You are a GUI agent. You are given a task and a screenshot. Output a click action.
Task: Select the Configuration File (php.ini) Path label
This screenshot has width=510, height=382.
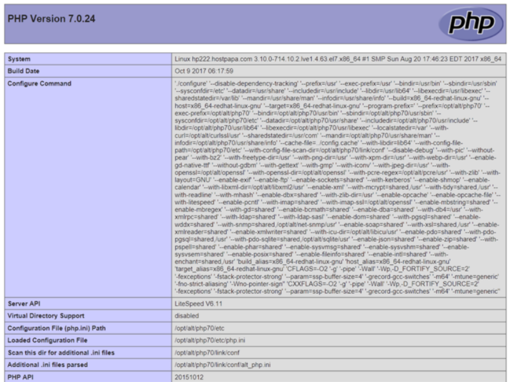pos(57,328)
